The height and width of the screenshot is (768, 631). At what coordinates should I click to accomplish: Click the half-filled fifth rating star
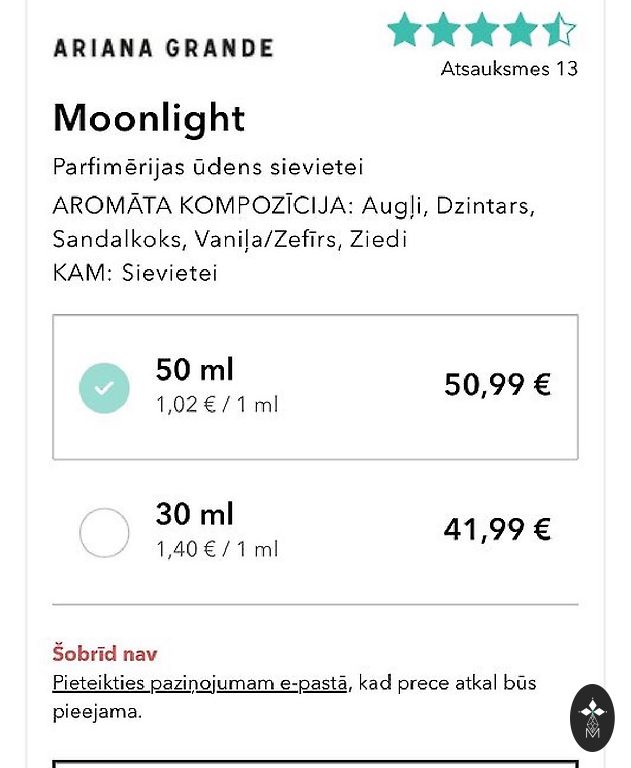[x=558, y=30]
